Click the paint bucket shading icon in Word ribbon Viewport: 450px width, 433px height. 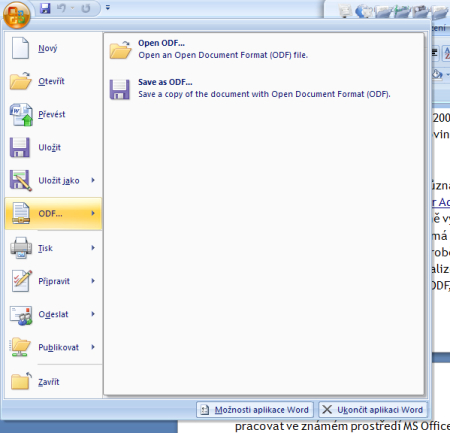click(x=437, y=74)
